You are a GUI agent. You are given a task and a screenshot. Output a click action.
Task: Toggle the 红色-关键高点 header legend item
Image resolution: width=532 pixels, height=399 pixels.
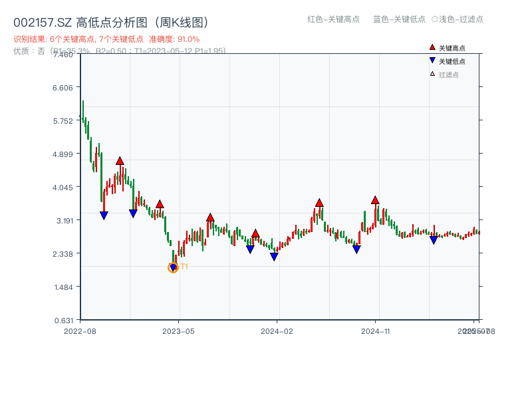tap(333, 19)
